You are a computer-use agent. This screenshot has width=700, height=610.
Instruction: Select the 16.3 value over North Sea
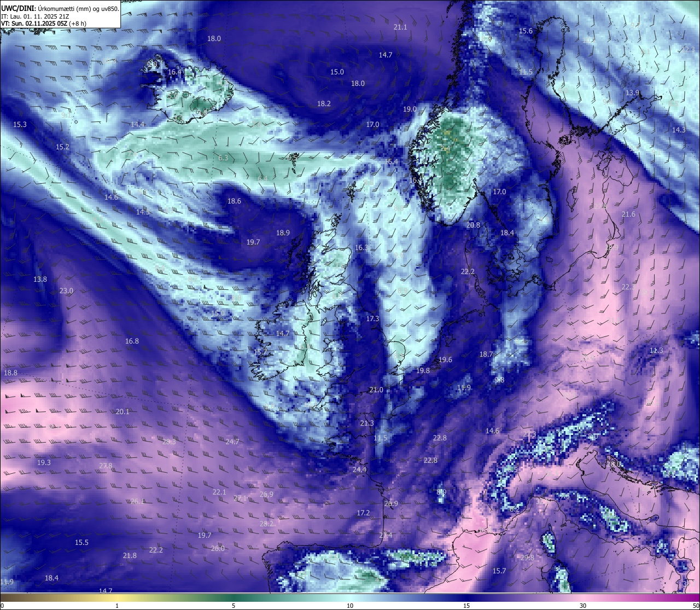pyautogui.click(x=361, y=247)
